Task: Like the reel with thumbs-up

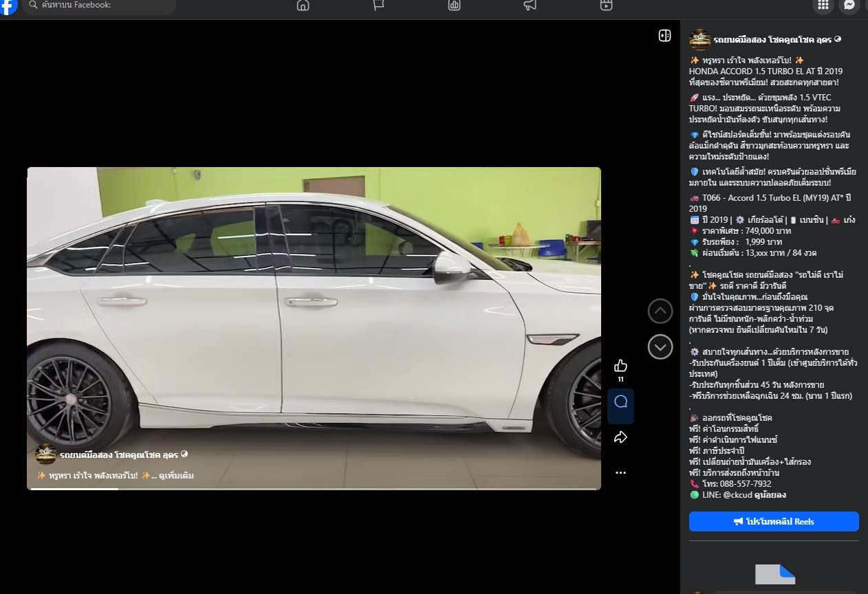Action: click(620, 365)
